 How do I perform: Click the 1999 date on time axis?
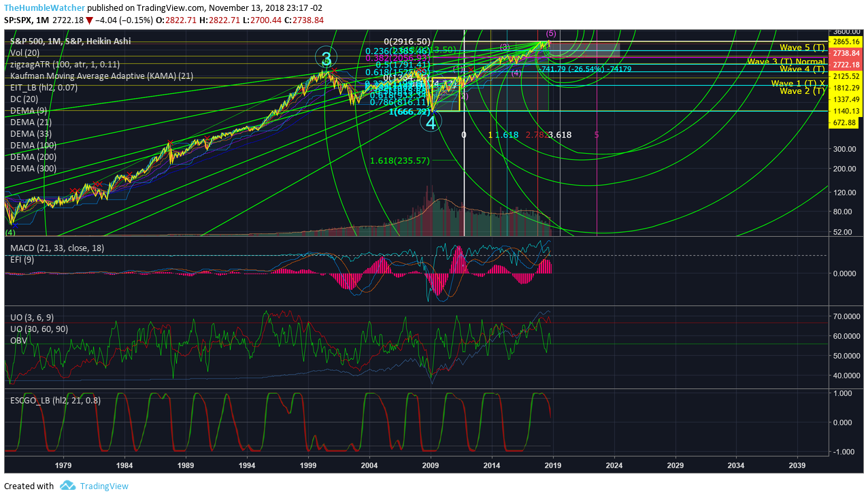pyautogui.click(x=308, y=466)
